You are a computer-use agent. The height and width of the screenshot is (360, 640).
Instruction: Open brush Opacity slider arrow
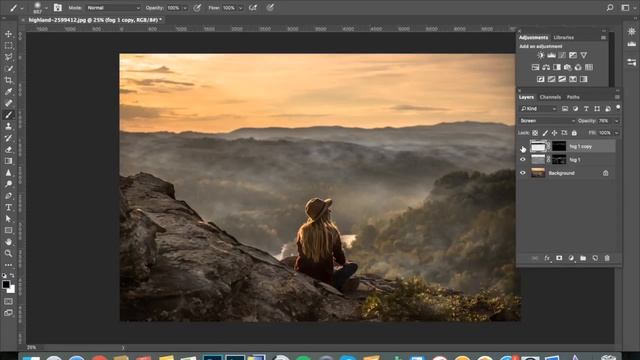(x=185, y=8)
